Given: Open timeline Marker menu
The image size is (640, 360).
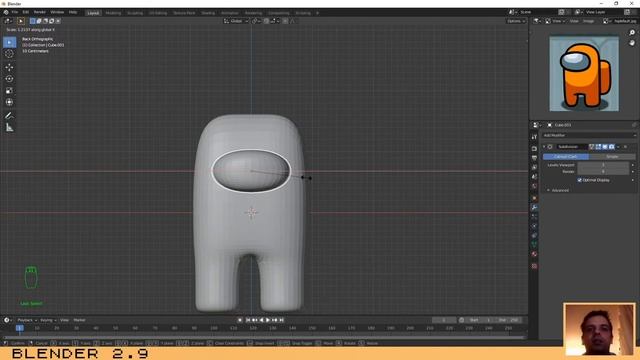Looking at the screenshot, I should (x=79, y=320).
